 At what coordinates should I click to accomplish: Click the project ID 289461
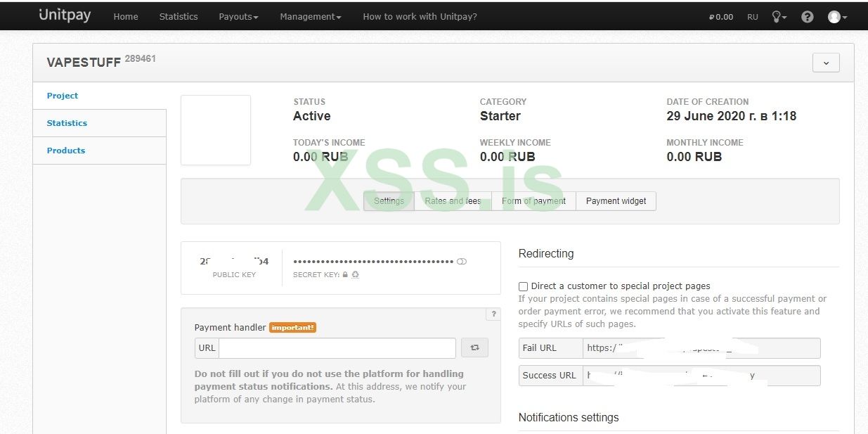[x=141, y=59]
